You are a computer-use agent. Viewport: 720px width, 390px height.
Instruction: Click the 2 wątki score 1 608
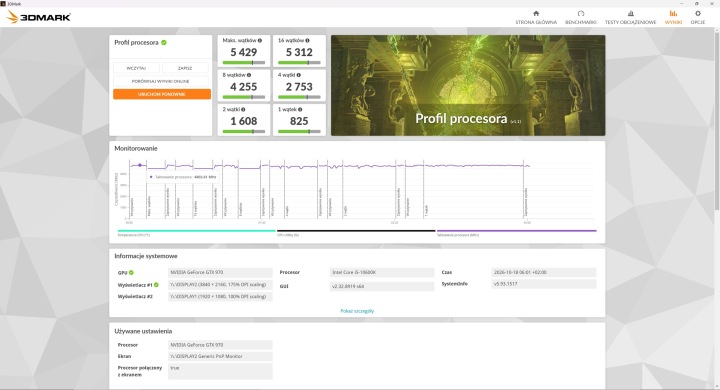[x=244, y=121]
